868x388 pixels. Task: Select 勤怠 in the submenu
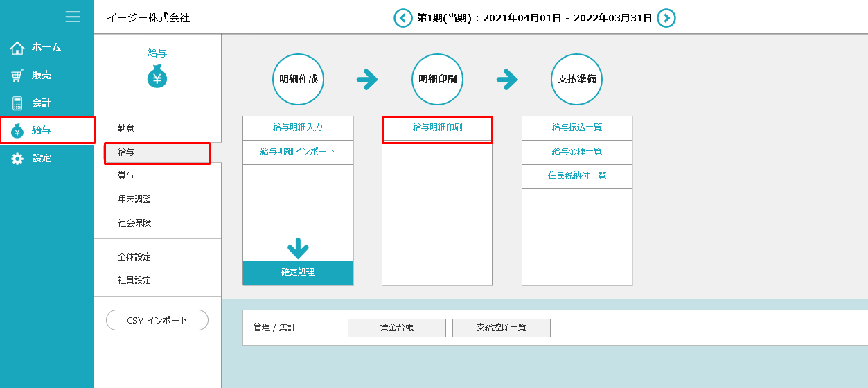coord(126,128)
